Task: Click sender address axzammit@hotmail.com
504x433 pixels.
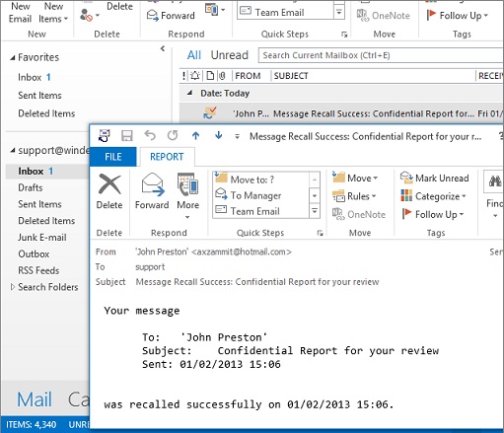Action: point(242,252)
